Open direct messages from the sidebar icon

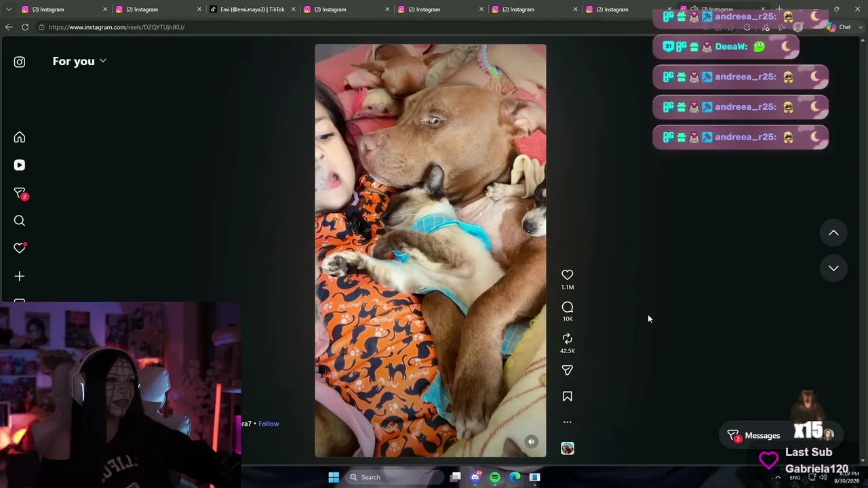[x=20, y=194]
